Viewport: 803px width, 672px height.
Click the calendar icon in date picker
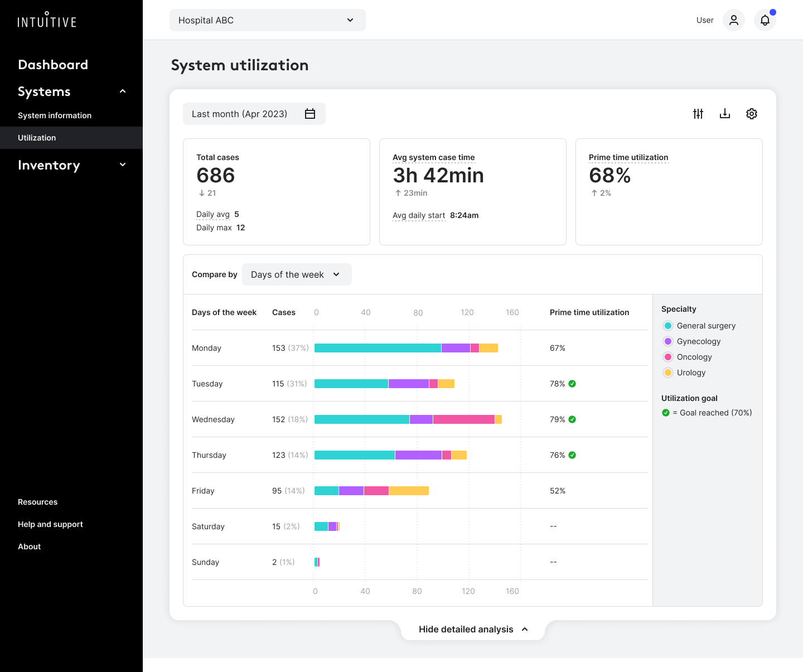[x=310, y=114]
